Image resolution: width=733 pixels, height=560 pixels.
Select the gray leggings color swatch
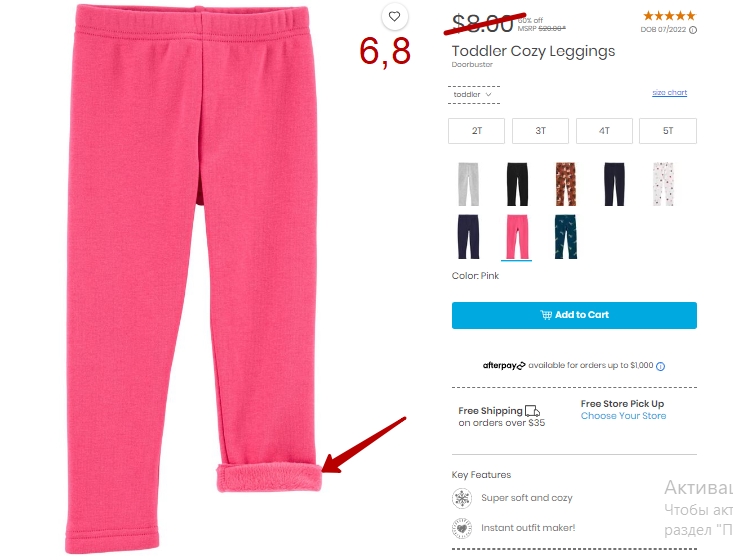tap(468, 184)
